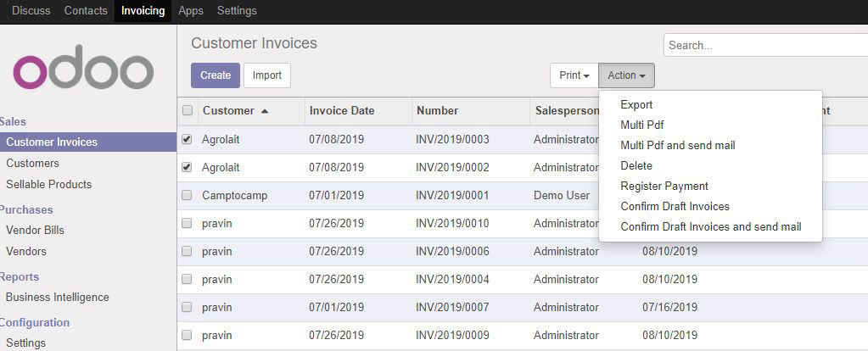Tick checkbox for invoice INV/2019/0010
Viewport: 868px width, 351px height.
[x=188, y=223]
